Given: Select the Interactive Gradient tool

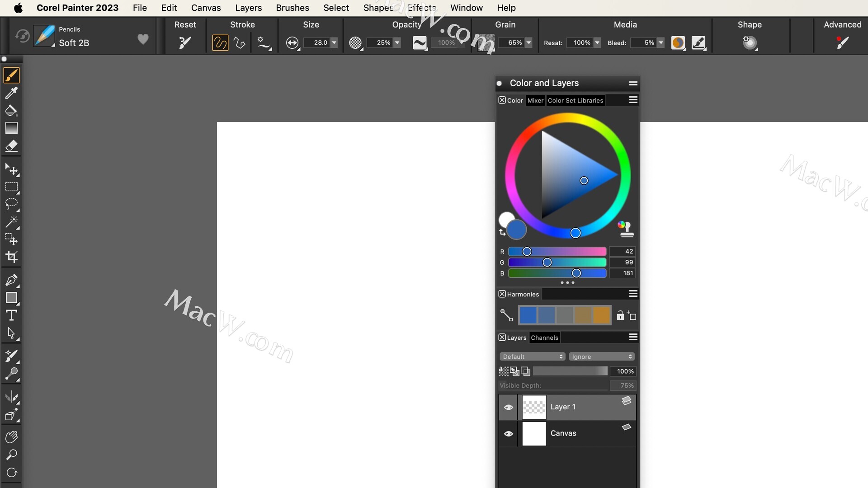Looking at the screenshot, I should coord(11,128).
